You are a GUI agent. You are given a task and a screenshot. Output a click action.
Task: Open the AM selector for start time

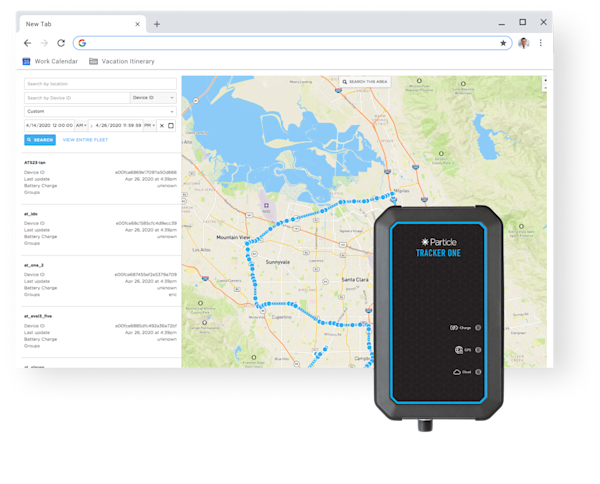tap(81, 125)
